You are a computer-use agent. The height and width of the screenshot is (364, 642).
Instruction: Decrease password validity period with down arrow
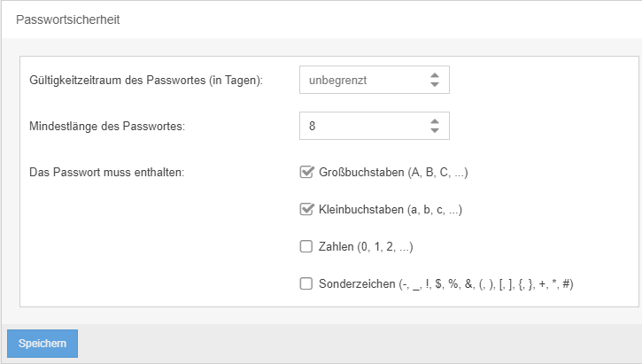[434, 85]
